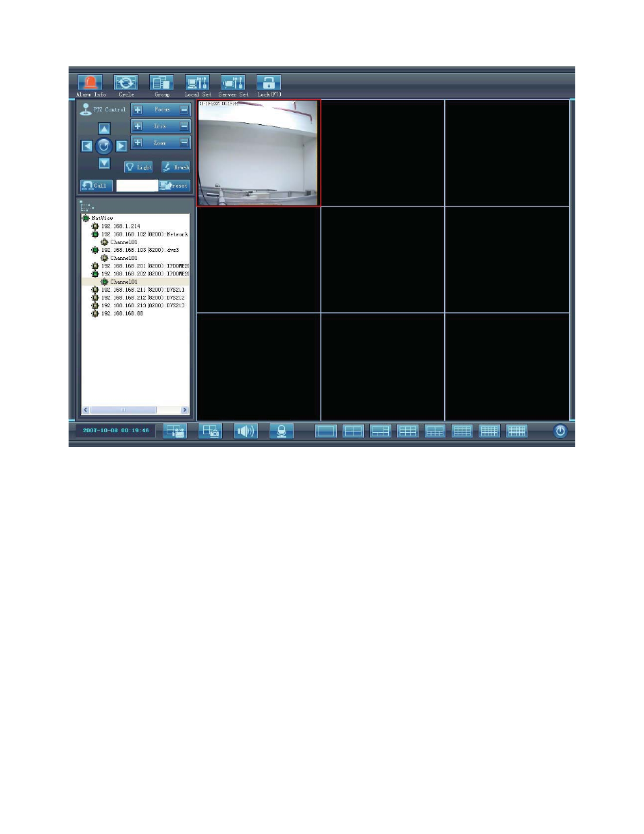The image size is (644, 834).
Task: Open the Alarm Info panel
Action: click(90, 82)
